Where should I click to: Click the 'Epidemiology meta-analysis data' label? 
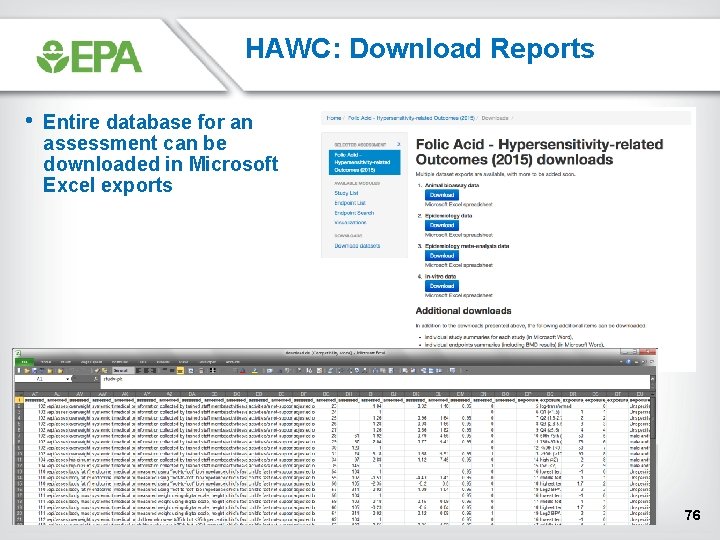click(467, 246)
